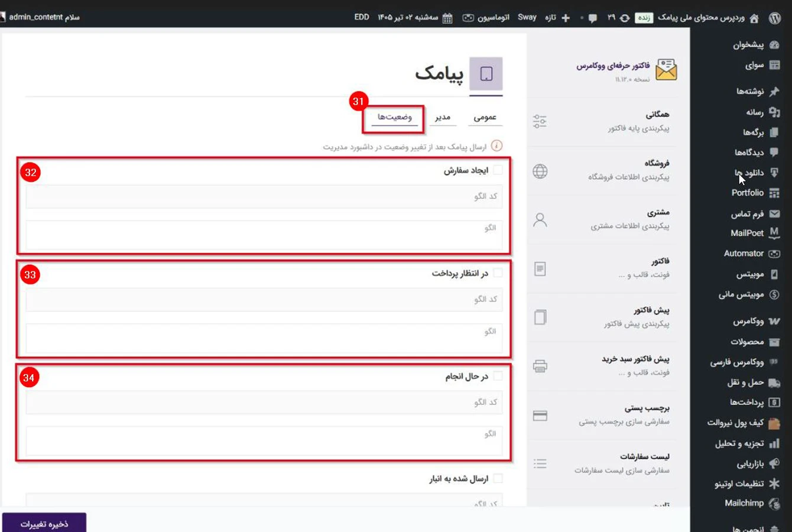Click the نوشته‌ها pin icon in sidebar
Viewport: 792px width, 532px height.
[774, 91]
